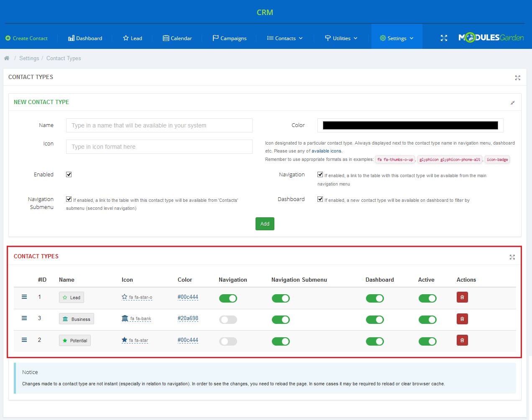532x420 pixels.
Task: Click the Create Contact plus icon
Action: (8, 38)
